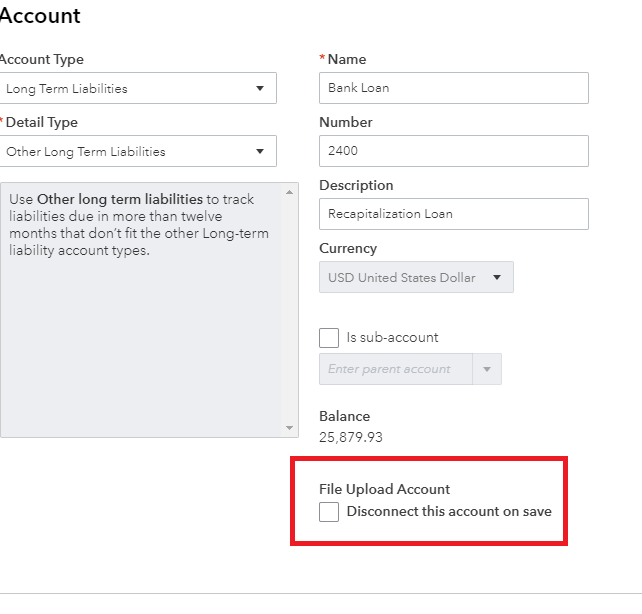Click the Disconnect this account on save label
Screen dimensions: 642x614
coord(449,512)
